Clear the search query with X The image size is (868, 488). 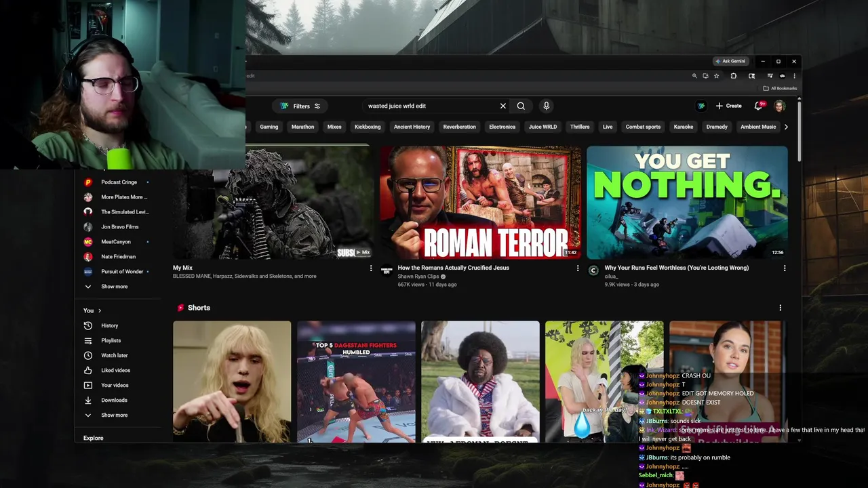tap(502, 106)
